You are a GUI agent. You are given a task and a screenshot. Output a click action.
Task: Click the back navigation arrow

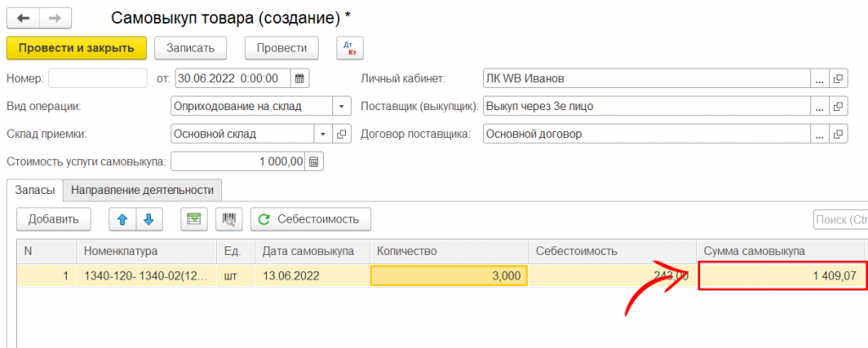(23, 17)
